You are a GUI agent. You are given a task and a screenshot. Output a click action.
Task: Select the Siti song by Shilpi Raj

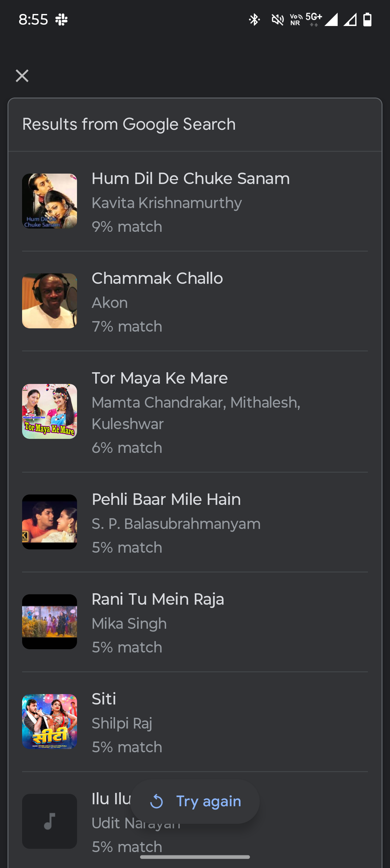(104, 699)
